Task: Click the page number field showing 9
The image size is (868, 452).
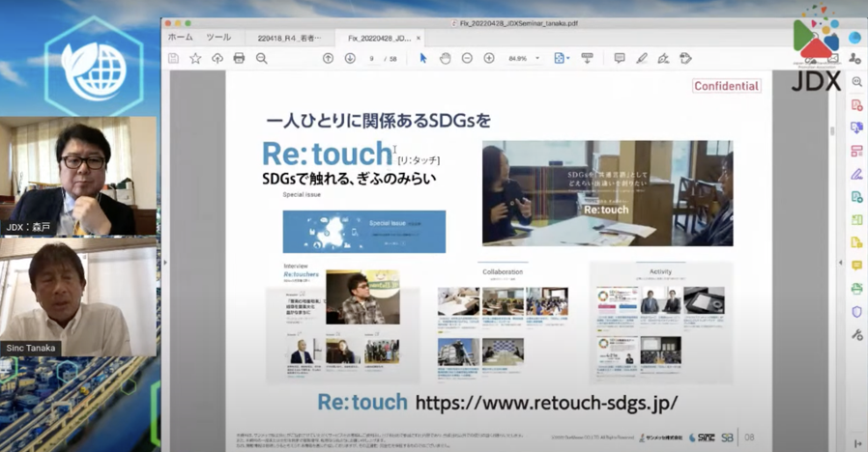Action: pos(372,59)
